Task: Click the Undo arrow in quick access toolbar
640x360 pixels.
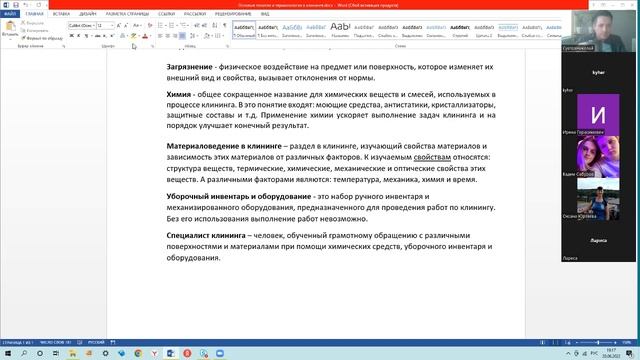Action: click(26, 5)
